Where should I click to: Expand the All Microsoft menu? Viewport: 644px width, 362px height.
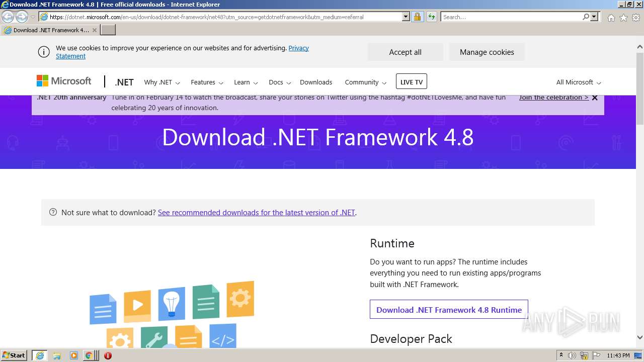579,82
